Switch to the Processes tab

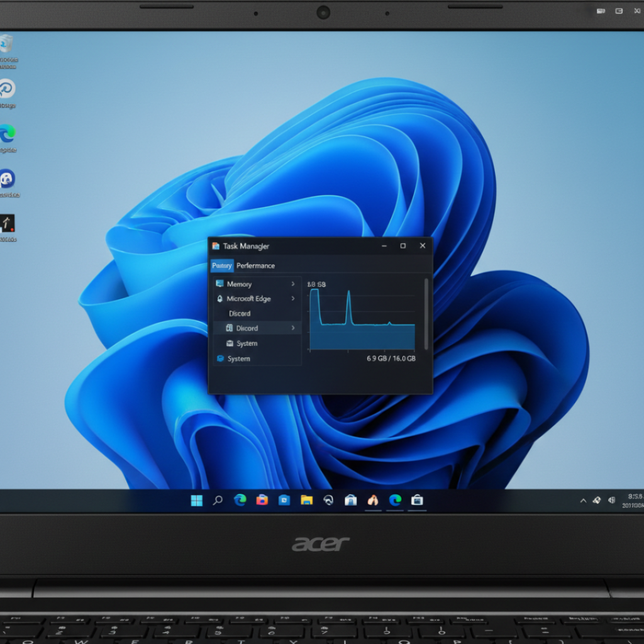[221, 265]
